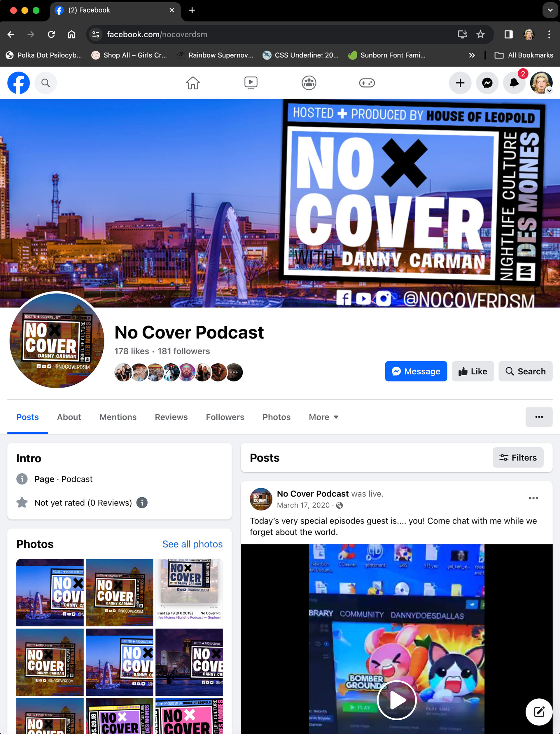This screenshot has height=734, width=560.
Task: Open the Rainbow Supernov... bookmark
Action: tap(215, 55)
